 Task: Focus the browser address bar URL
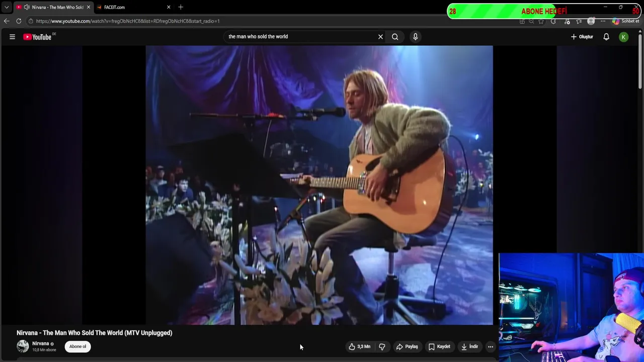272,21
